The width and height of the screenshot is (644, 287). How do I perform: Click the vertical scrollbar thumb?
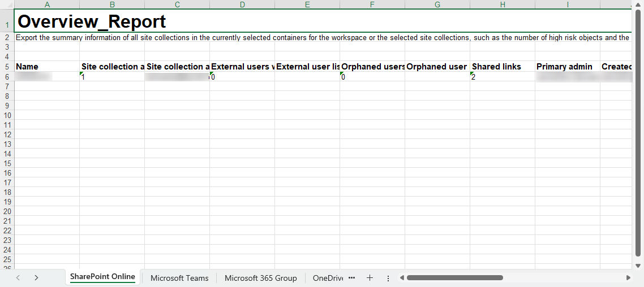pyautogui.click(x=638, y=132)
